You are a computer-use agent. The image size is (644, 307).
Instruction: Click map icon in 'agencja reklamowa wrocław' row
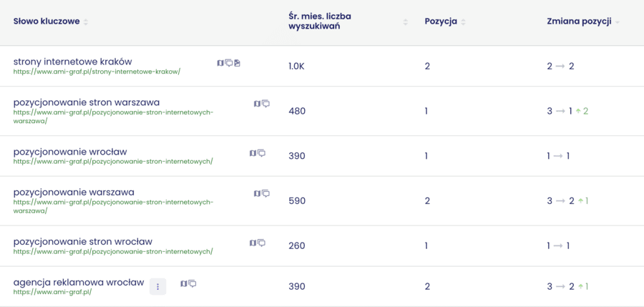tap(184, 283)
